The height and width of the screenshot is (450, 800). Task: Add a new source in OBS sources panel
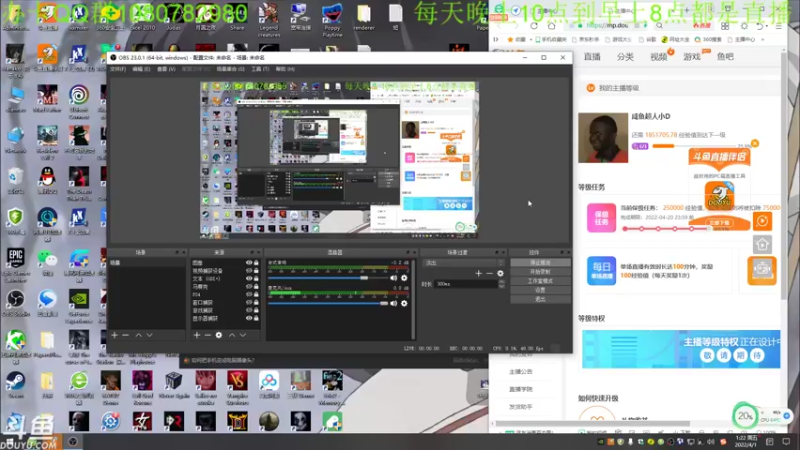(x=196, y=335)
